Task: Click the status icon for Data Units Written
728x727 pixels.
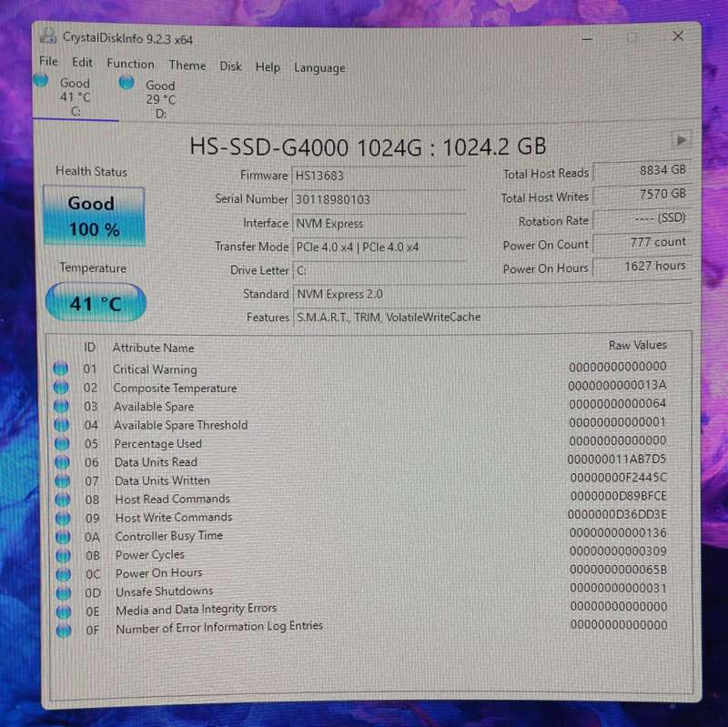Action: pyautogui.click(x=62, y=480)
